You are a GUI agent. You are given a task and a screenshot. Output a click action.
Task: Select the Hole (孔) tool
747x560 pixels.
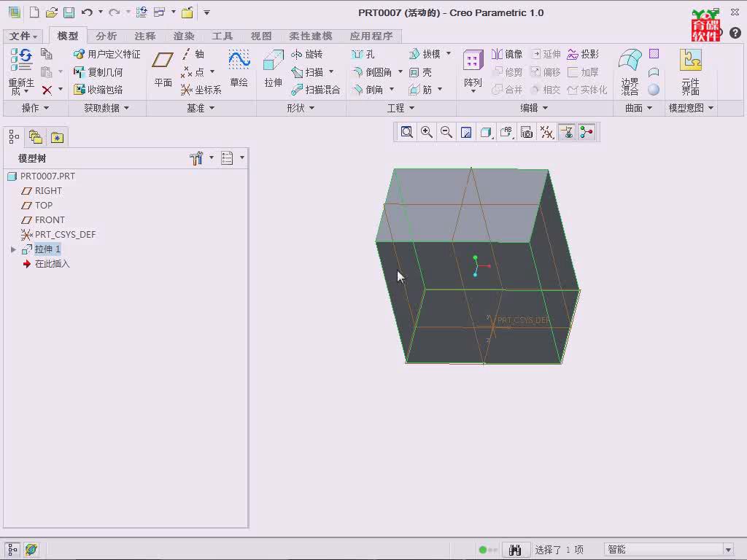pyautogui.click(x=363, y=54)
